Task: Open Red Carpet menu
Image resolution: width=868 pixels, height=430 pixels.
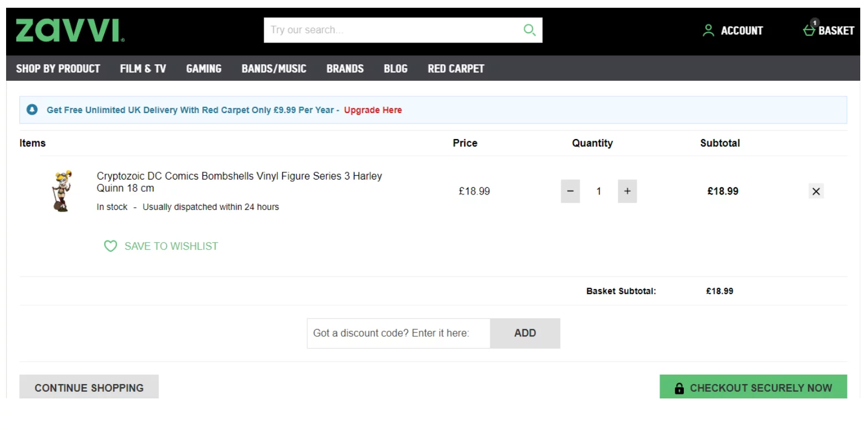Action: tap(456, 69)
